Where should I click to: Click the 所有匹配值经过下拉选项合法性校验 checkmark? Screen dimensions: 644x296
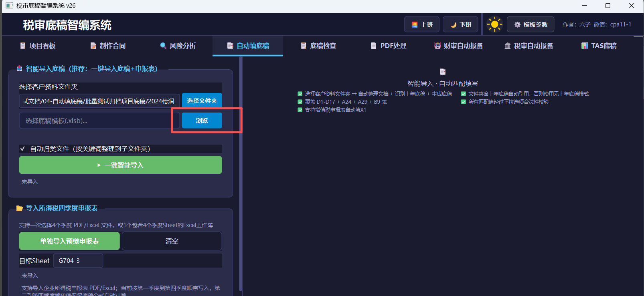click(x=464, y=102)
